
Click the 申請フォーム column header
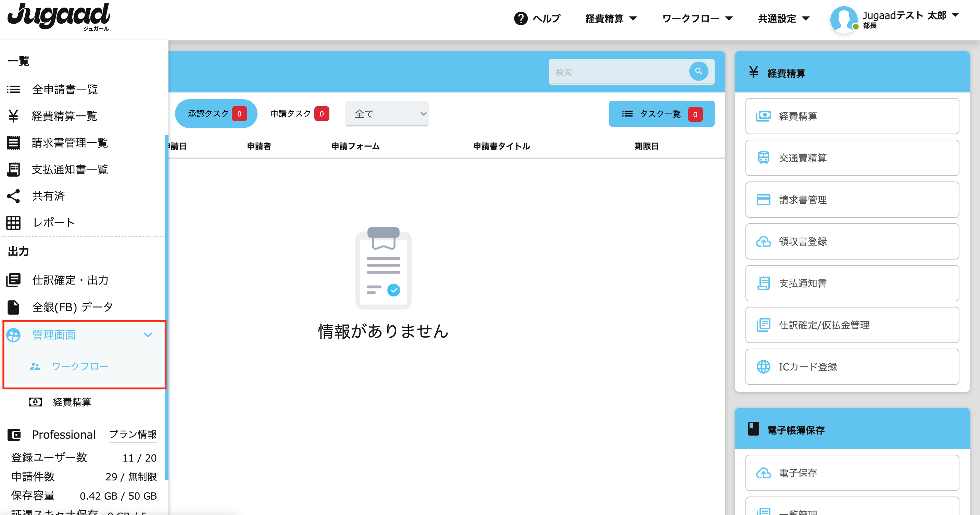[355, 146]
